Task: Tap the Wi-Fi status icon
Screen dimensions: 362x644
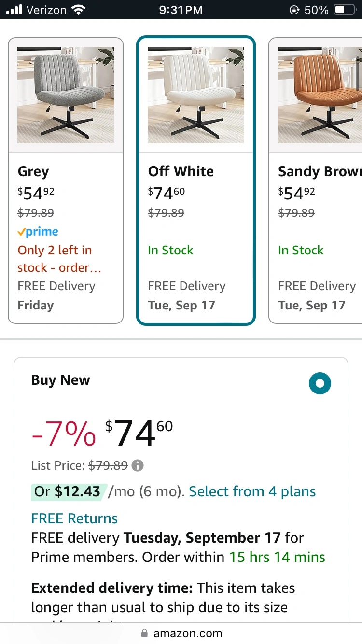Action: [x=77, y=10]
